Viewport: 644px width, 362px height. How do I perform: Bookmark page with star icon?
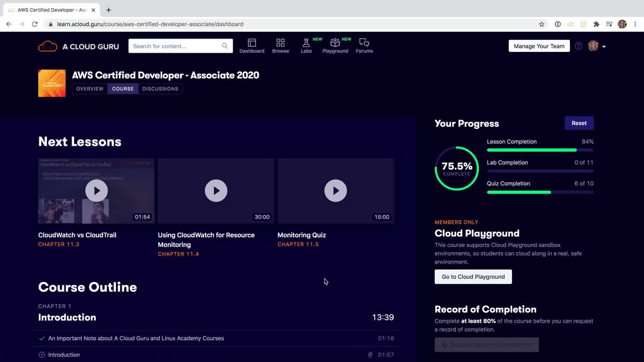pos(541,24)
